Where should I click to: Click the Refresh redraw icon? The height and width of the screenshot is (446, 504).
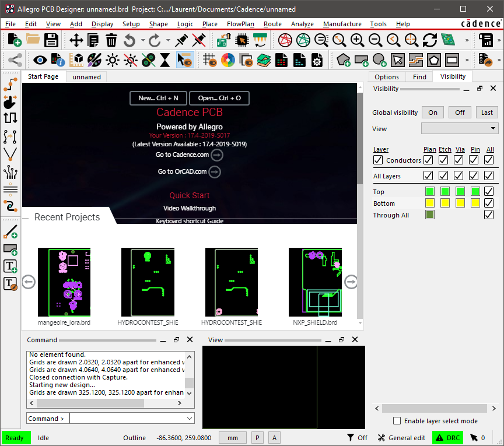[429, 40]
